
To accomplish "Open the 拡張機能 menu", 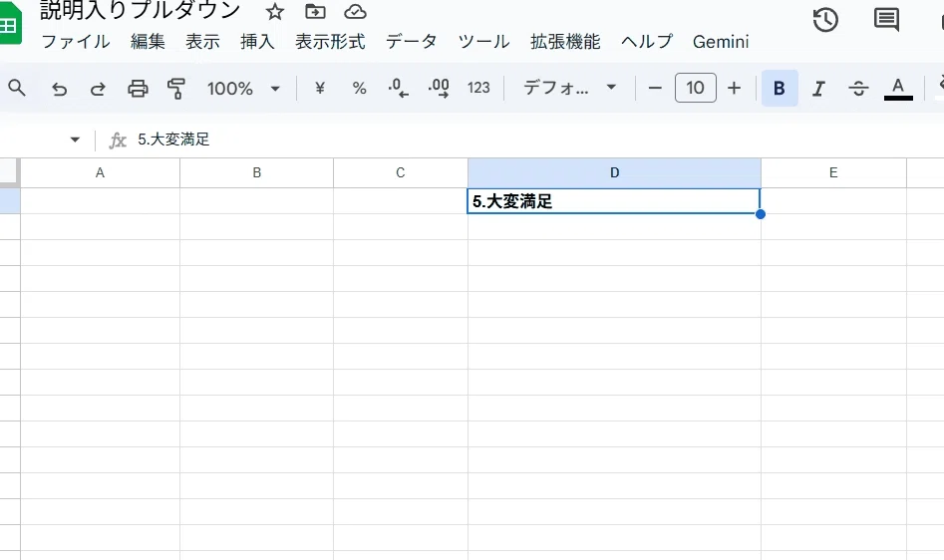I will [x=565, y=42].
